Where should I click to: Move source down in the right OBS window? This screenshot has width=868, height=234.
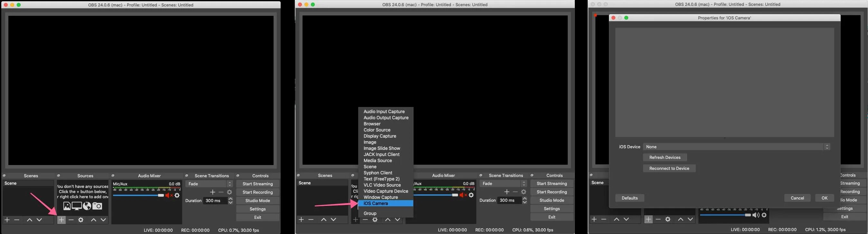(x=690, y=219)
